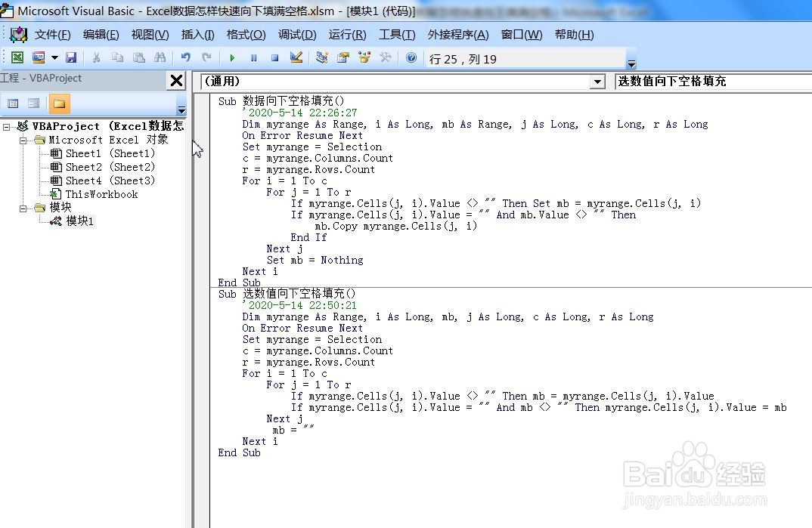812x528 pixels.
Task: Open the (通用) object dropdown
Action: (598, 82)
